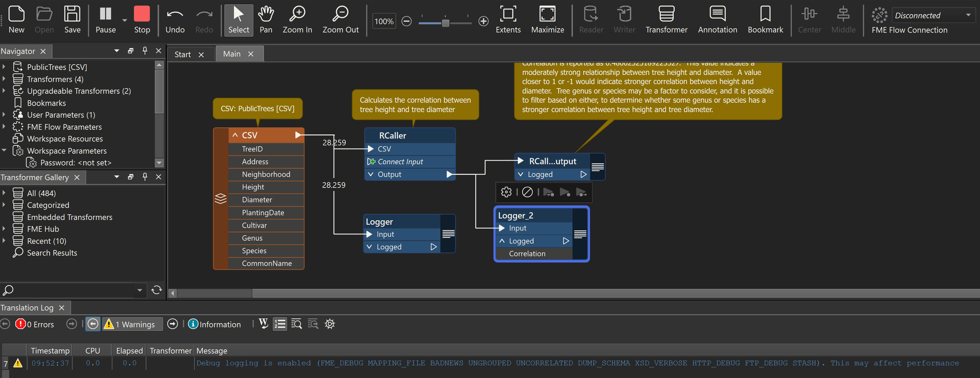980x378 pixels.
Task: Sort log by Timestamp column
Action: (50, 351)
